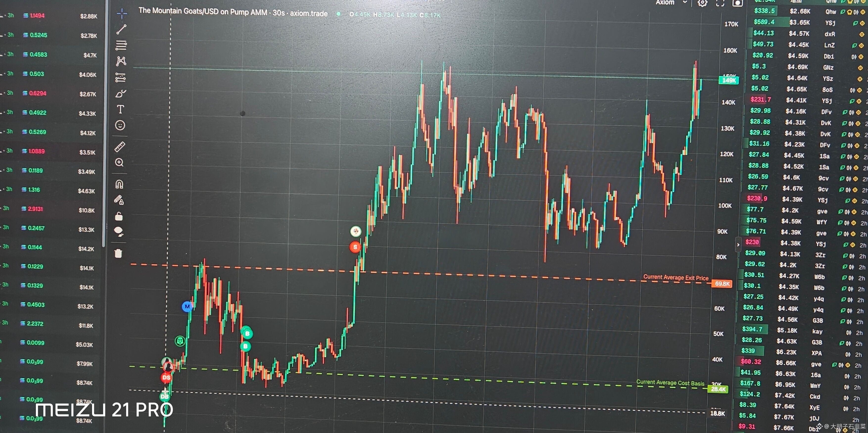Expand the side panel arrow beside trades list

[738, 245]
